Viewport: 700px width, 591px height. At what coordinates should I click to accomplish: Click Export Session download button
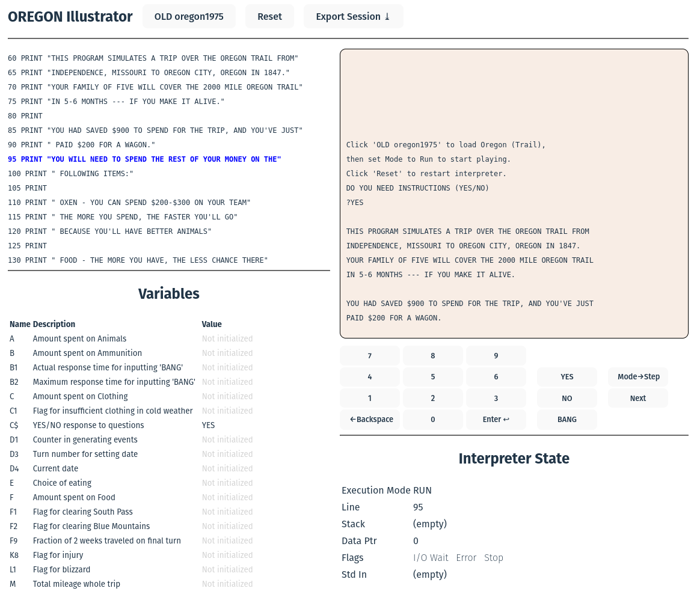coord(353,16)
